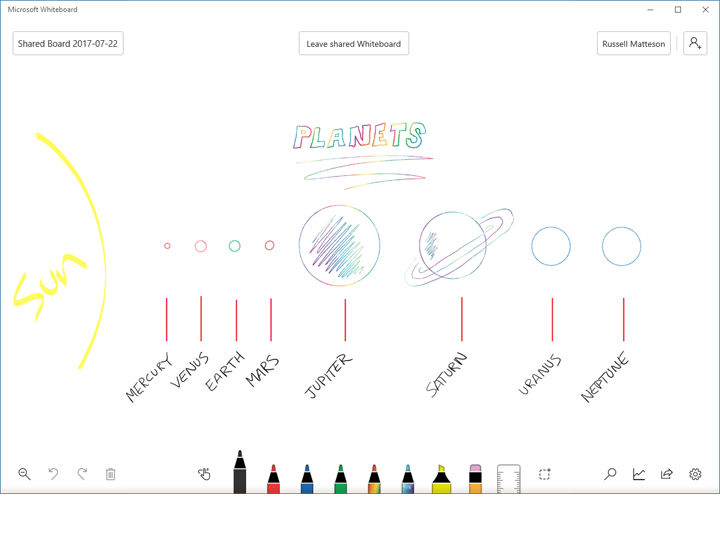
Task: Toggle the ruler on the canvas
Action: [509, 478]
